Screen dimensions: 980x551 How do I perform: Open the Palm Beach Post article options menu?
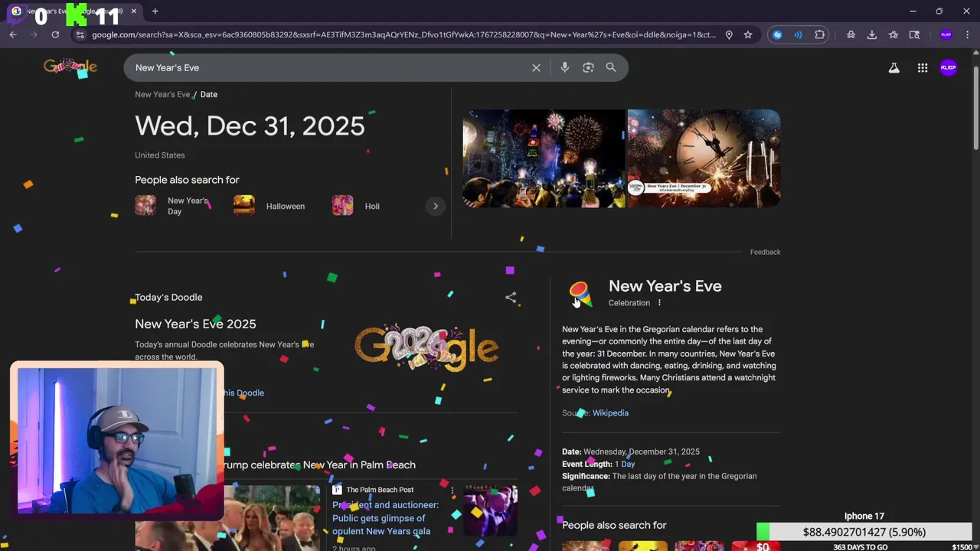(452, 490)
